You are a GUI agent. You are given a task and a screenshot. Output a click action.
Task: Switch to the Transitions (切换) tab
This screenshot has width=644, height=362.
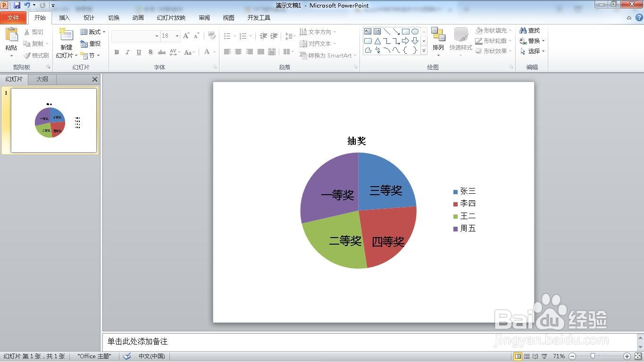pos(114,18)
